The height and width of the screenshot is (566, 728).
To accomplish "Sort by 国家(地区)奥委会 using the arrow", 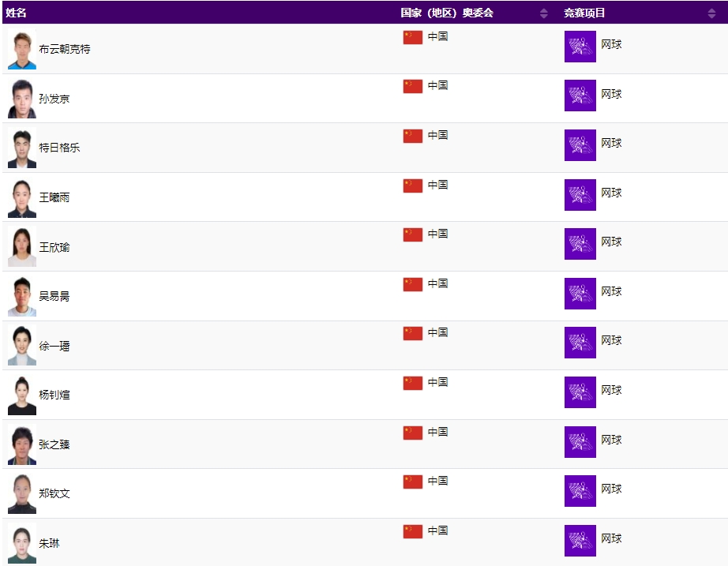I will [x=543, y=13].
